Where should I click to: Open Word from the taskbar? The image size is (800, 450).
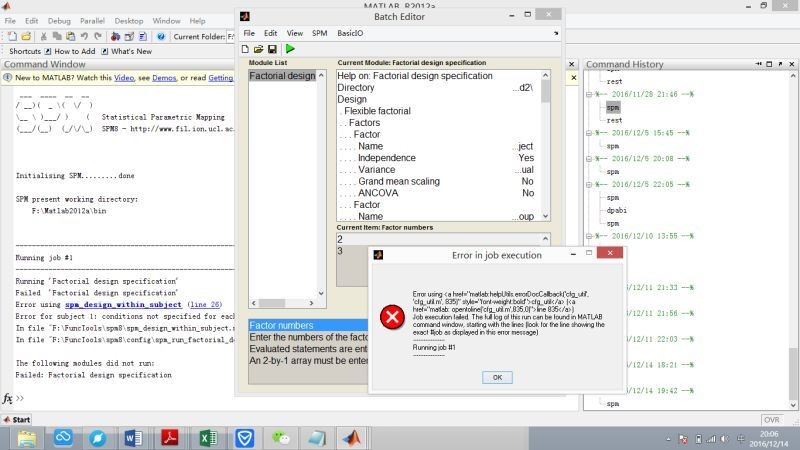click(133, 438)
